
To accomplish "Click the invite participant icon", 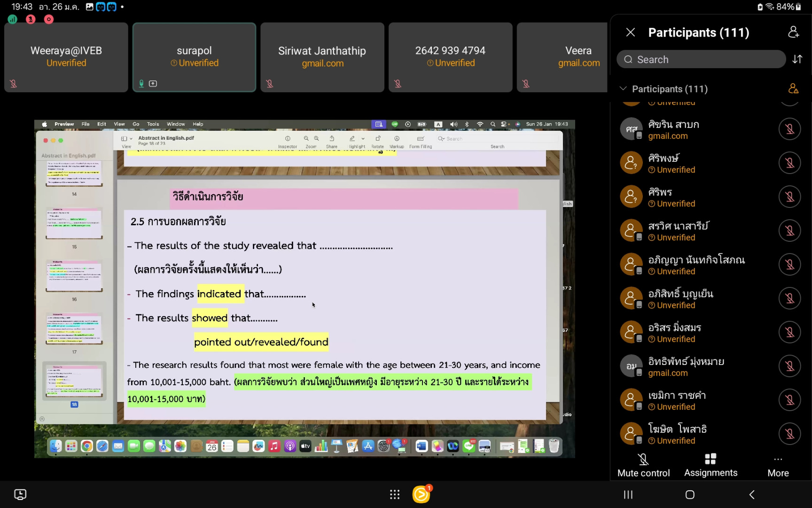I will point(793,32).
